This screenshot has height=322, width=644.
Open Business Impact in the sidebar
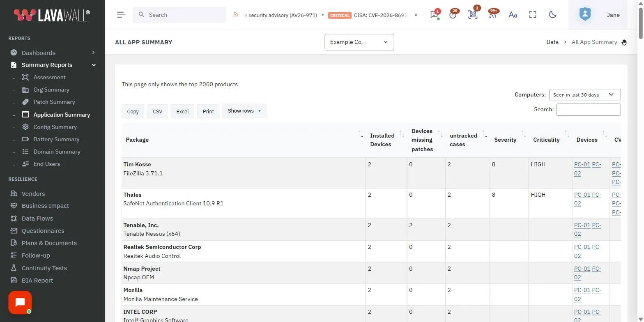[45, 206]
